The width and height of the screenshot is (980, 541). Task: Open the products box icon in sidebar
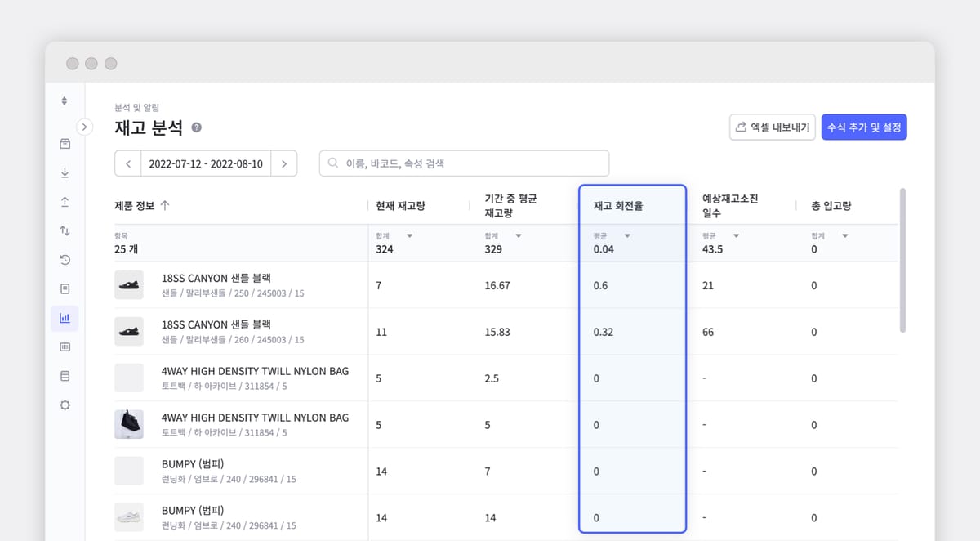(x=65, y=144)
